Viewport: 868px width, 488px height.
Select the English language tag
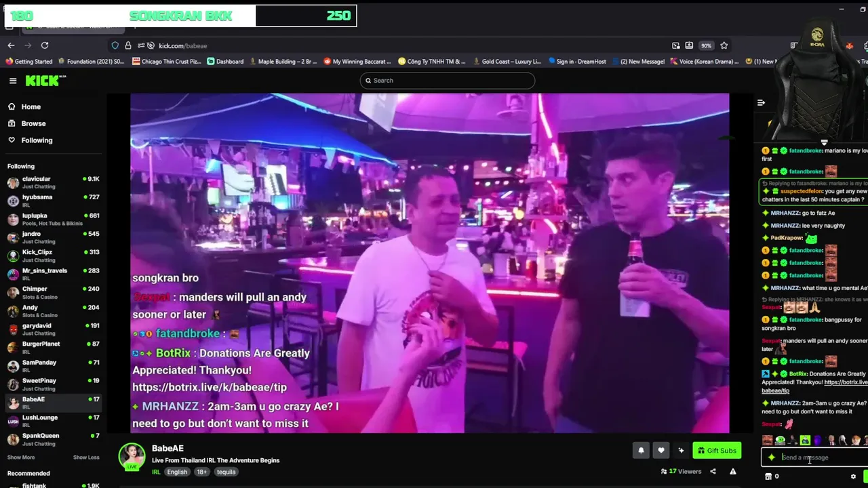tap(177, 472)
